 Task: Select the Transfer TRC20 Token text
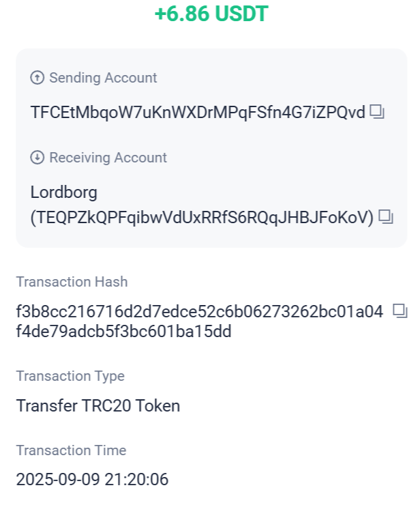[98, 406]
